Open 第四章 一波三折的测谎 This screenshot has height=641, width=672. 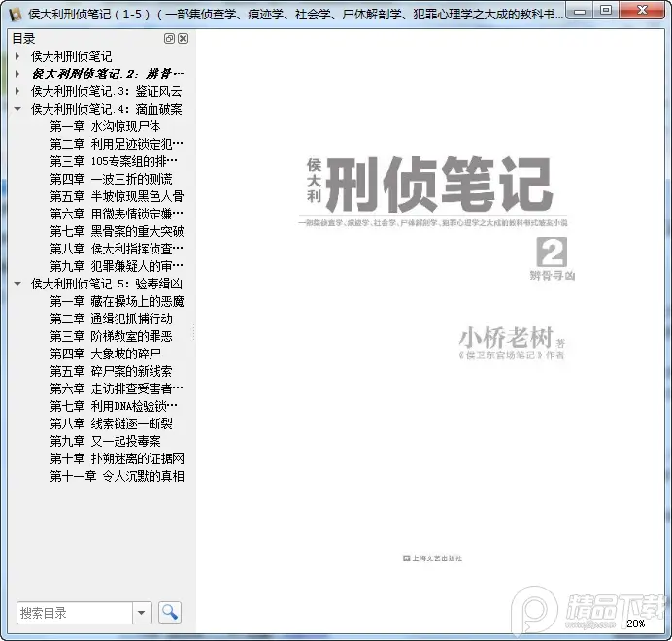coord(111,179)
